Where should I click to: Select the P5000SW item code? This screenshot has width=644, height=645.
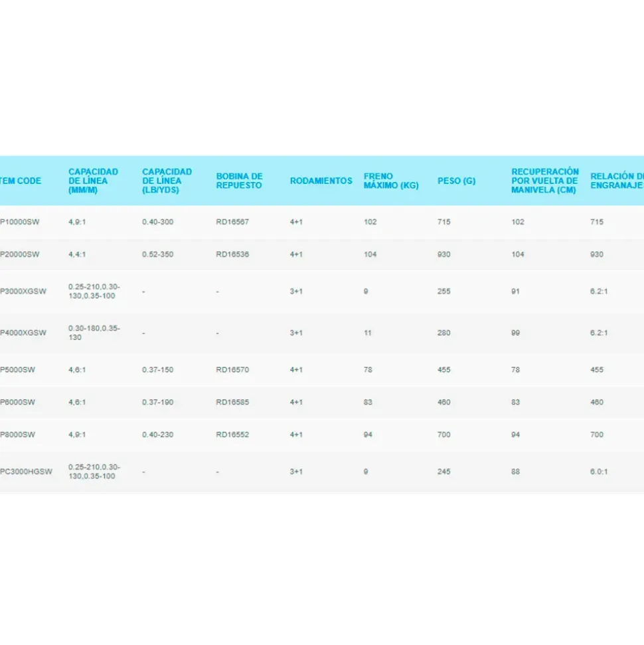[18, 369]
